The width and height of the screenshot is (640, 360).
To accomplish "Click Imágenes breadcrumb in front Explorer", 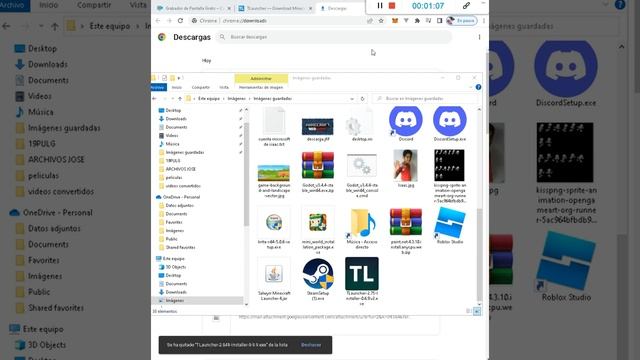I will [237, 99].
